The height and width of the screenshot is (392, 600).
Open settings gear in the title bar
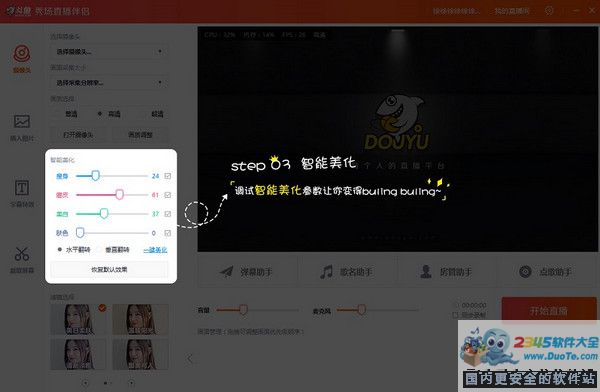(549, 11)
